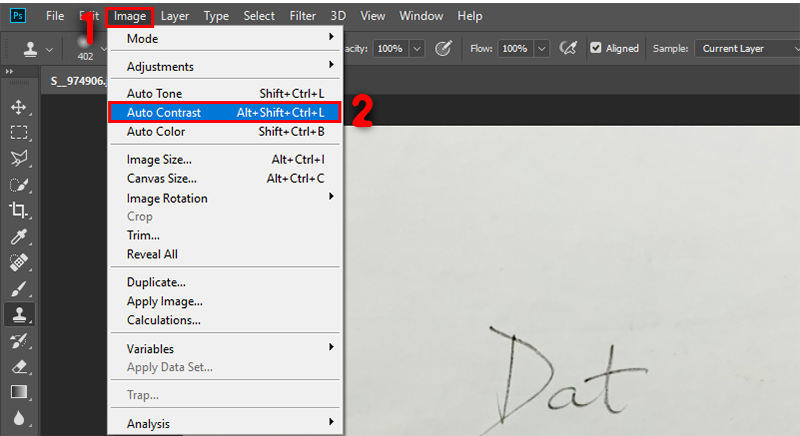
Task: Select the Move tool
Action: point(18,107)
